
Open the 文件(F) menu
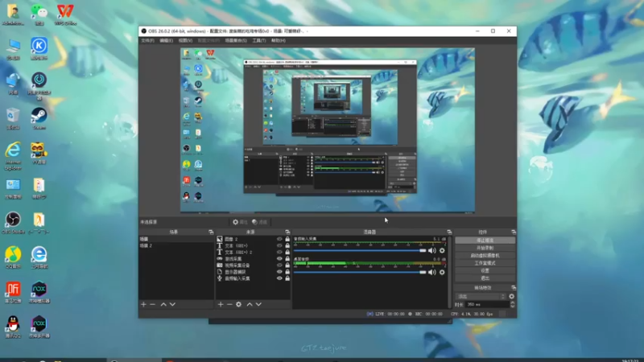point(147,41)
